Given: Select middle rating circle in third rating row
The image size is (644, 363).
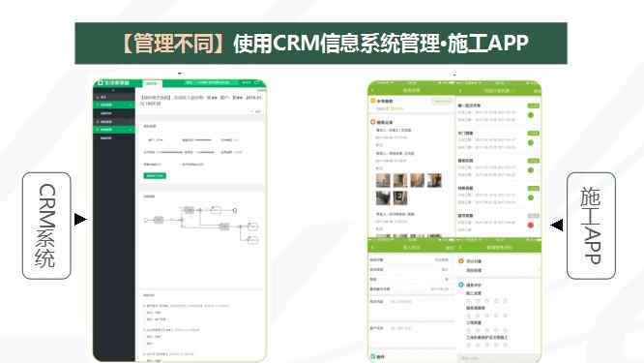Looking at the screenshot, I should click(x=487, y=330).
